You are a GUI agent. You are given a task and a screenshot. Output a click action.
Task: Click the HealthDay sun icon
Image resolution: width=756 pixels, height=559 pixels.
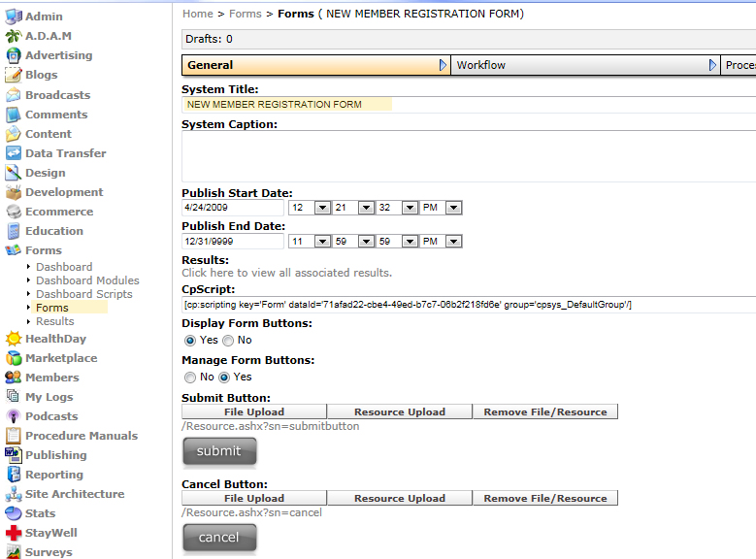coord(13,339)
